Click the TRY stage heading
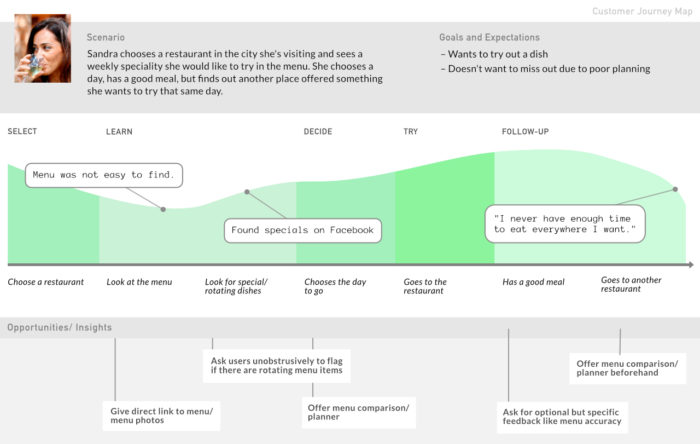The image size is (700, 444). tap(411, 132)
